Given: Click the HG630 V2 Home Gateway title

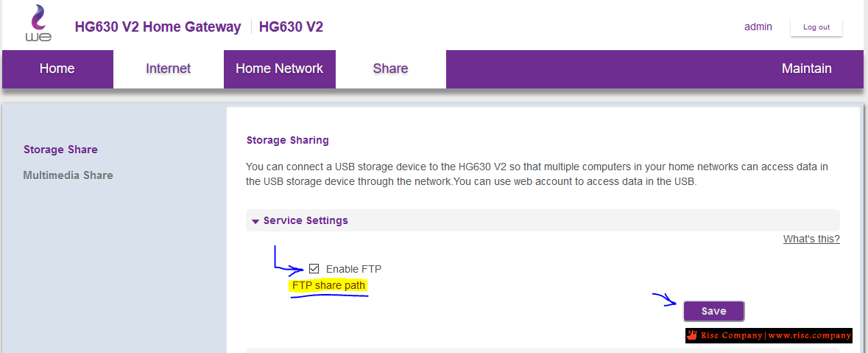Looking at the screenshot, I should (x=158, y=27).
